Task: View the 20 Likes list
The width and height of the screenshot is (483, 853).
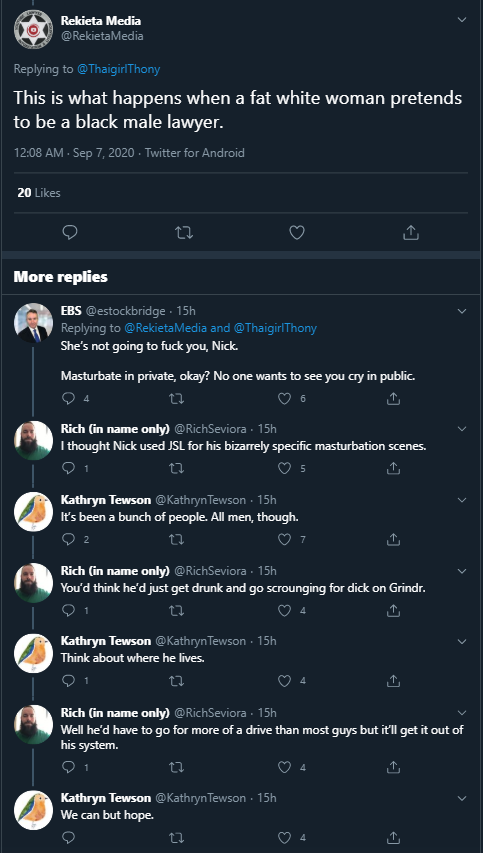Action: pyautogui.click(x=39, y=193)
